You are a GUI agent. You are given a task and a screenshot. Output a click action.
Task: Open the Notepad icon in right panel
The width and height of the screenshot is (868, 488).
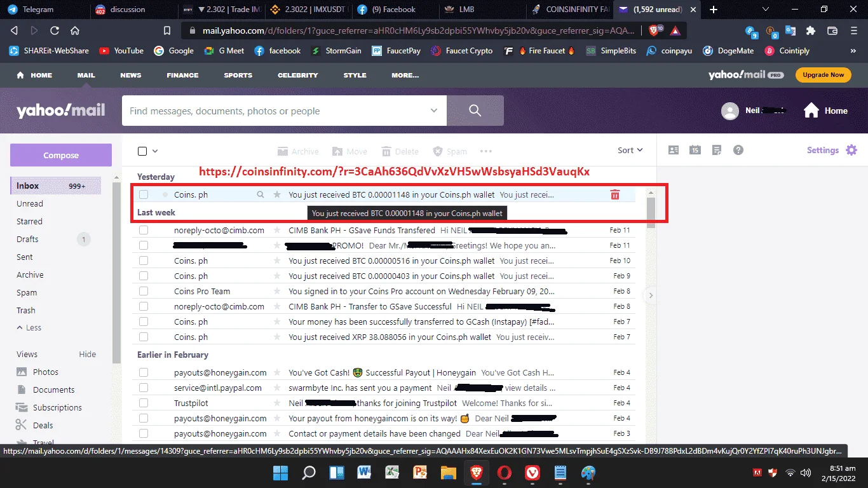(x=717, y=150)
